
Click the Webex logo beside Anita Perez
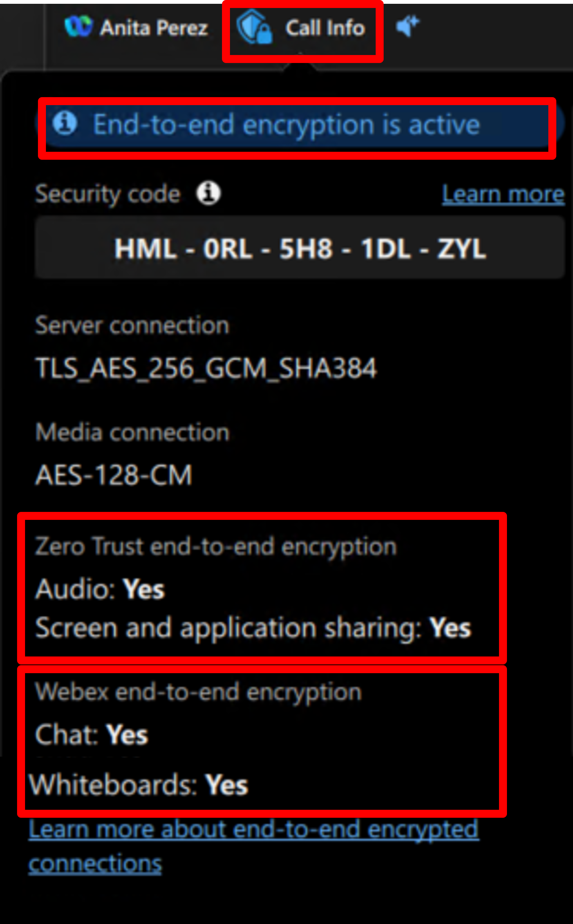[x=78, y=27]
